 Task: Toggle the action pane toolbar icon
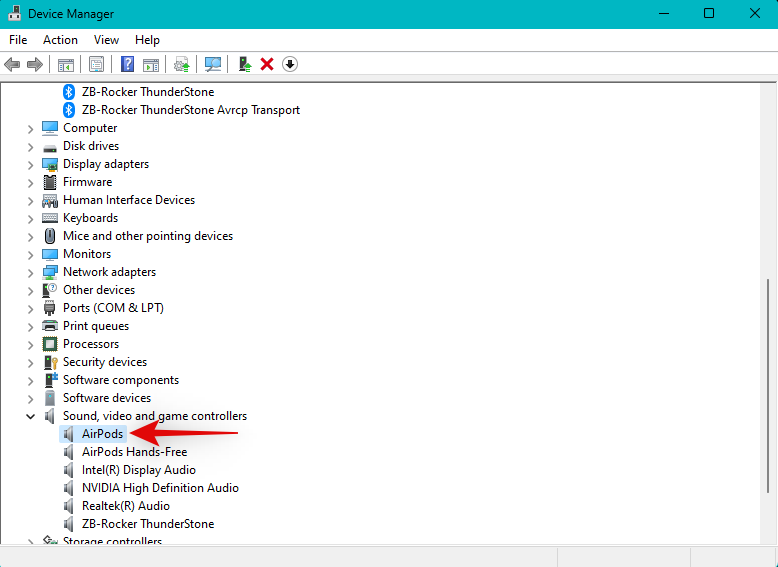point(151,64)
